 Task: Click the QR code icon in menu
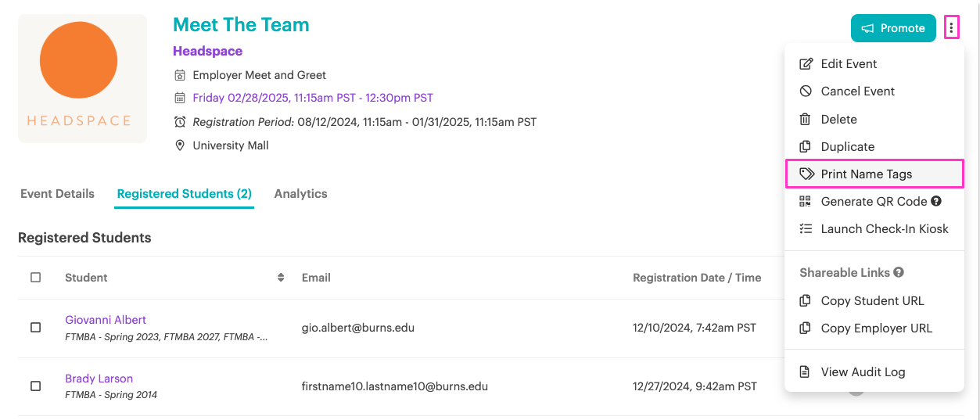[806, 202]
